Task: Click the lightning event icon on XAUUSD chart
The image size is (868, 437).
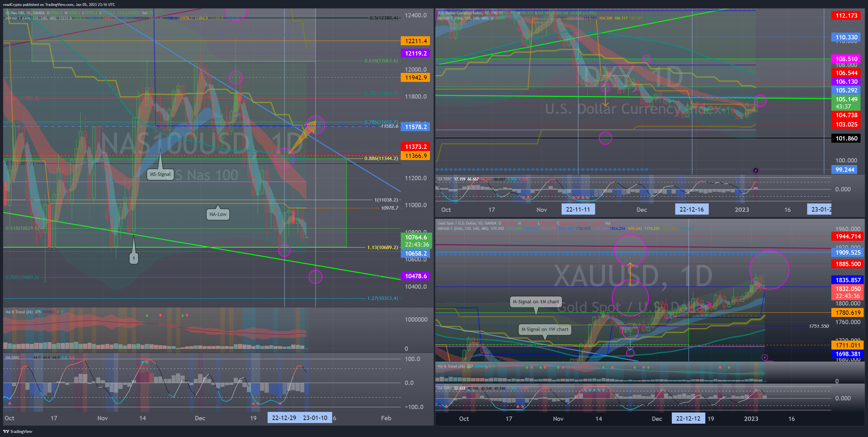Action: click(x=765, y=358)
